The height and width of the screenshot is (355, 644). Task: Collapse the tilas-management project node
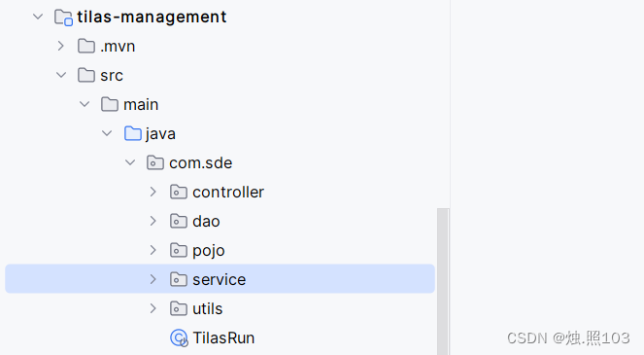pos(38,17)
